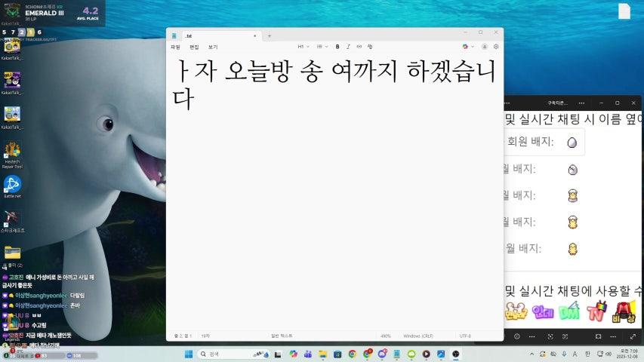This screenshot has width=644, height=362.
Task: Toggle italic formatting in Notepad toolbar
Action: [x=348, y=47]
